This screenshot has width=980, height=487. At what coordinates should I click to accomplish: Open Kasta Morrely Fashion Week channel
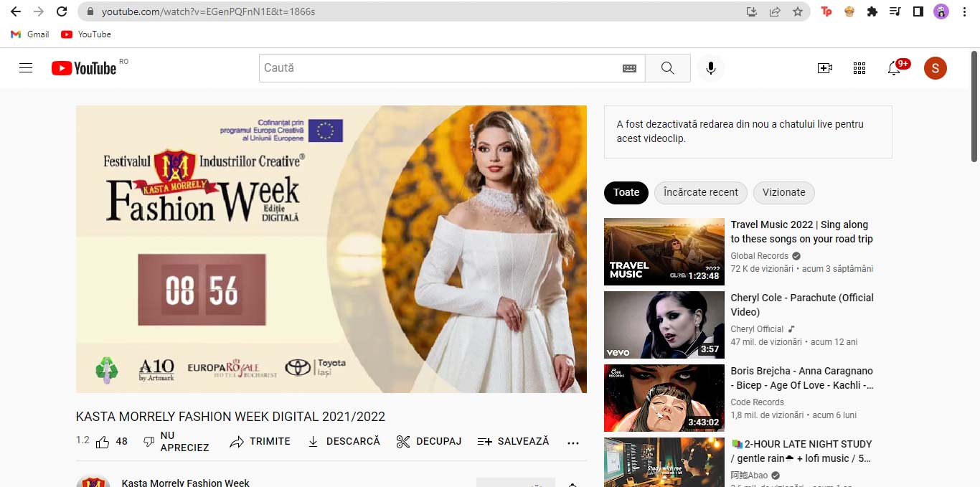point(186,482)
